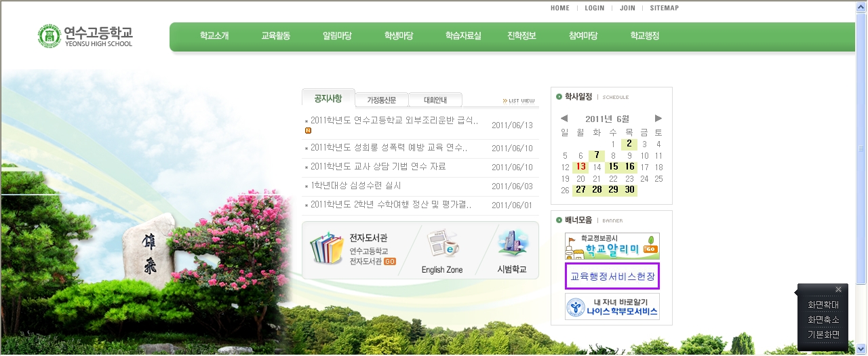Click 화면확대 to enlarge the screen
Screen dimensions: 868x356
tap(823, 305)
